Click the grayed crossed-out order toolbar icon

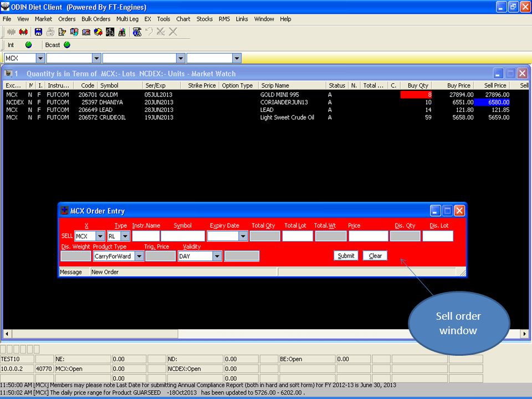(161, 32)
